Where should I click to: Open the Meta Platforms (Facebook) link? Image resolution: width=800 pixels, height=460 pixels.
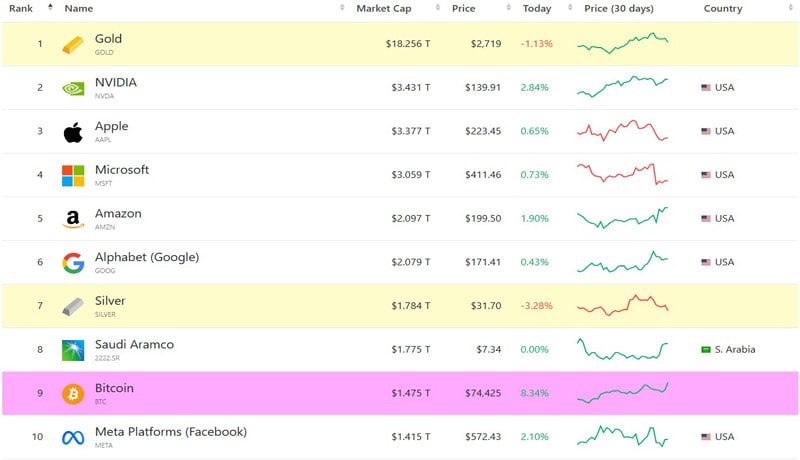(170, 432)
